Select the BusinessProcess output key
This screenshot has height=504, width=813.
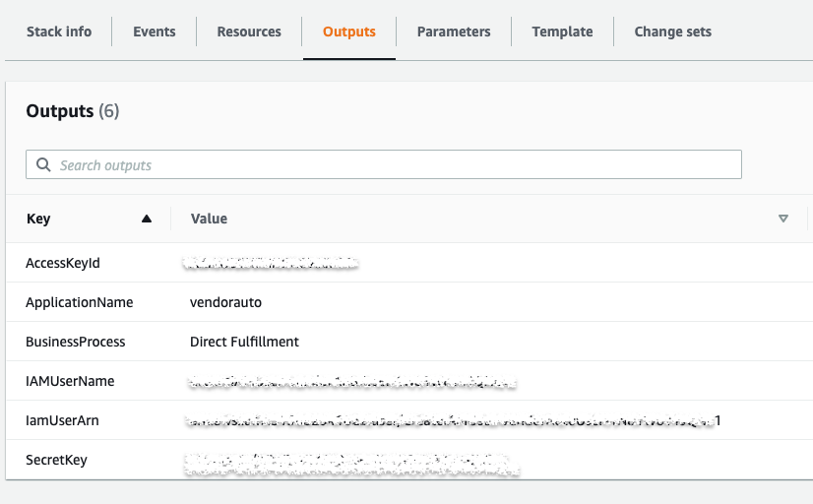[76, 342]
